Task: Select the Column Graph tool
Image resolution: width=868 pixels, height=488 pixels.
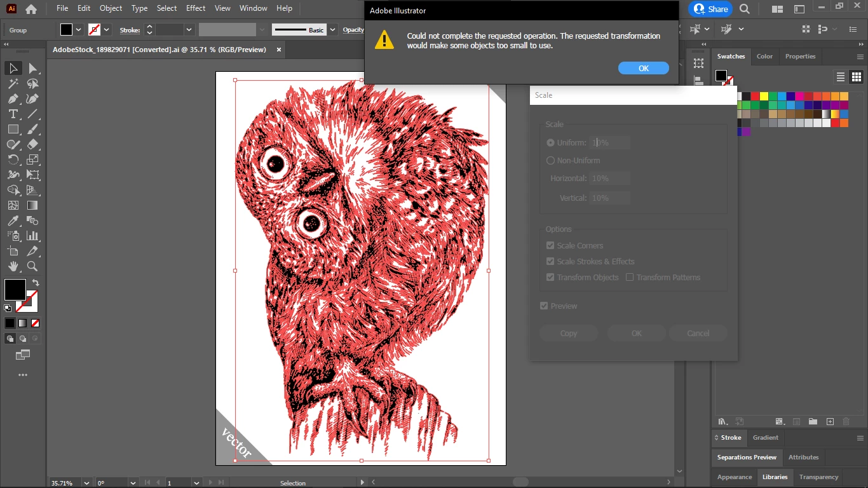Action: pos(32,236)
